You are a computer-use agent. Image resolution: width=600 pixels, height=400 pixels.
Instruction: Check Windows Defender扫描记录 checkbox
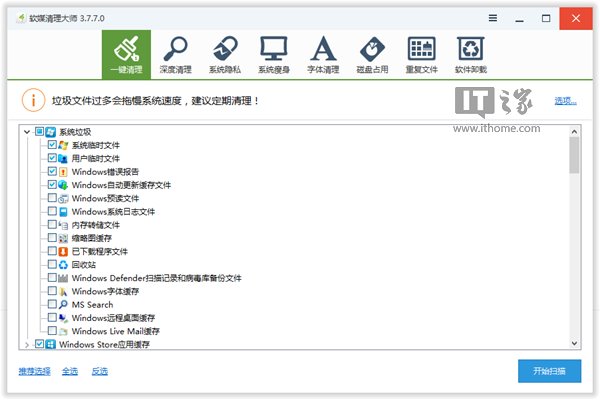52,278
